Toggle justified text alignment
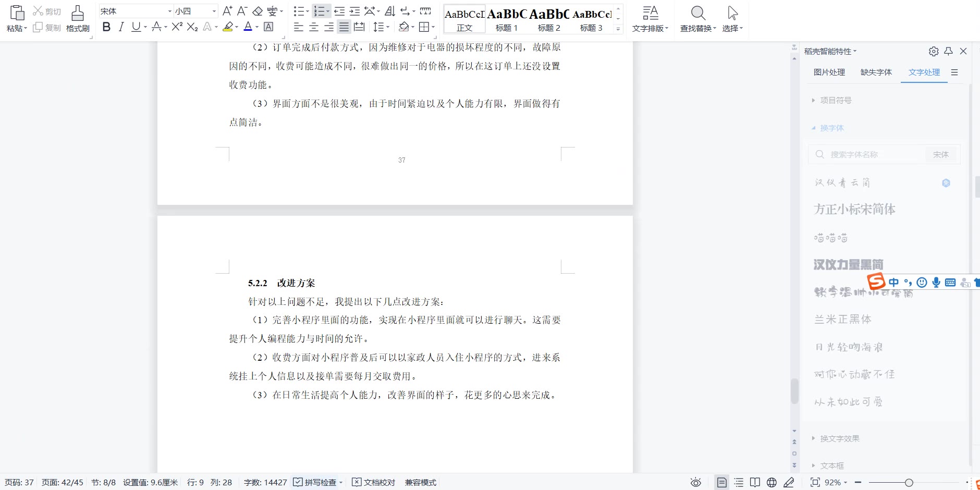 (x=344, y=27)
